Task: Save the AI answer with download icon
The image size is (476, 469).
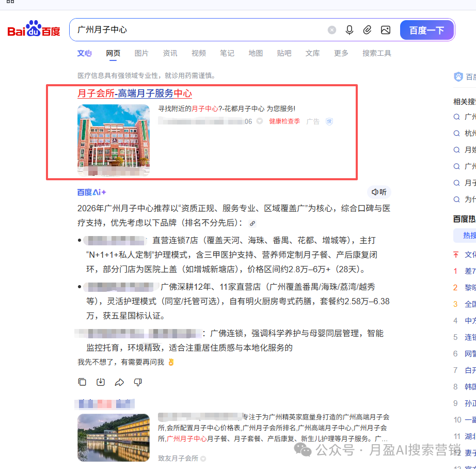Action: point(101,382)
